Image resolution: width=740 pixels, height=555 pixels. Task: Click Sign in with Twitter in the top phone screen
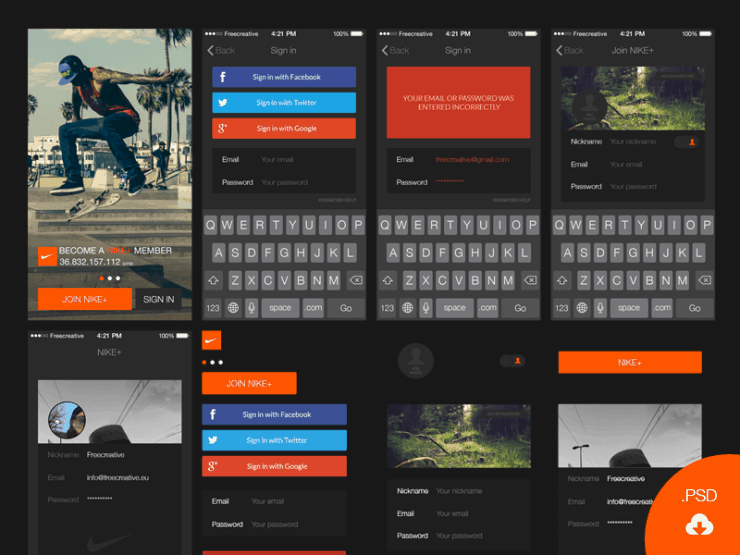[284, 103]
